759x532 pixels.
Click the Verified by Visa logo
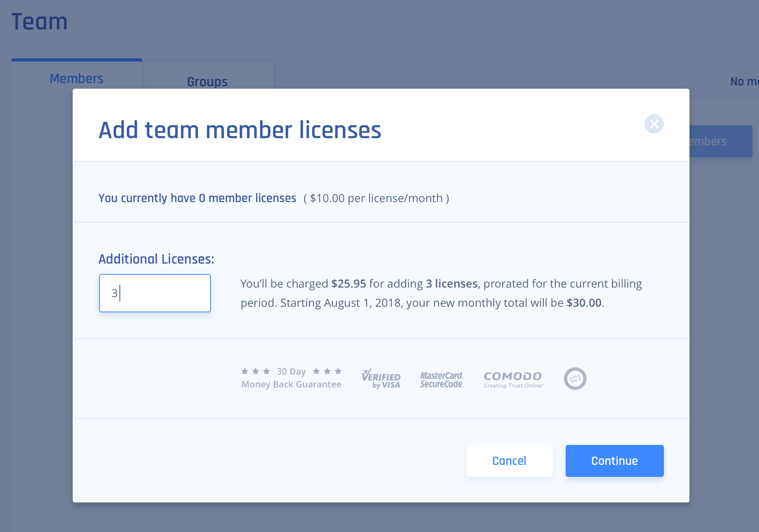pyautogui.click(x=381, y=378)
